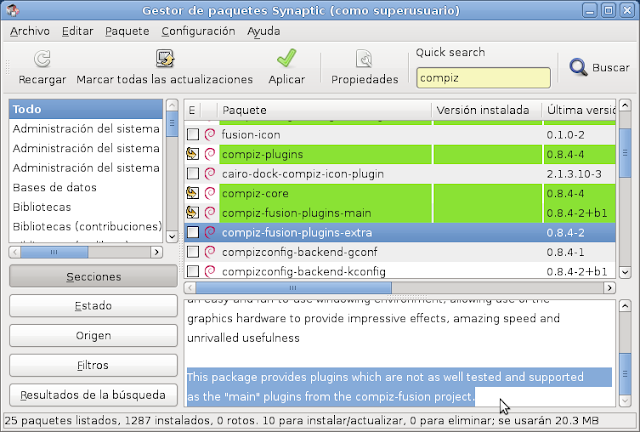Select Bases de datos section

click(x=86, y=187)
